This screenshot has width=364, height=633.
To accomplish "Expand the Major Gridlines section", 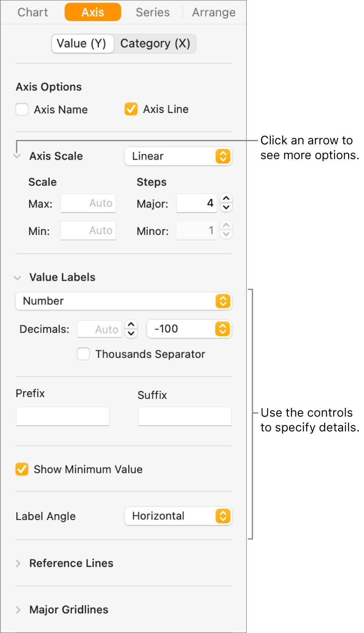I will tap(17, 609).
